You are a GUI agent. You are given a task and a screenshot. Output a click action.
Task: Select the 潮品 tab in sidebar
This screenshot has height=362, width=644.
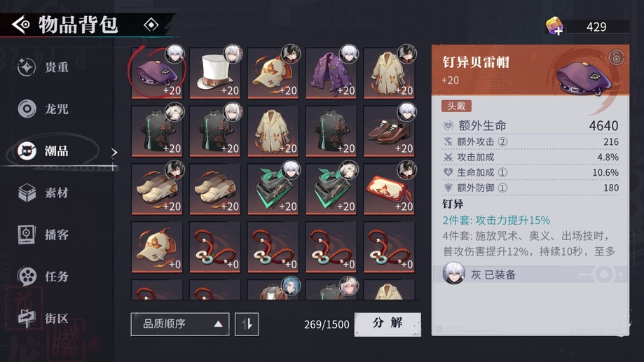[55, 151]
